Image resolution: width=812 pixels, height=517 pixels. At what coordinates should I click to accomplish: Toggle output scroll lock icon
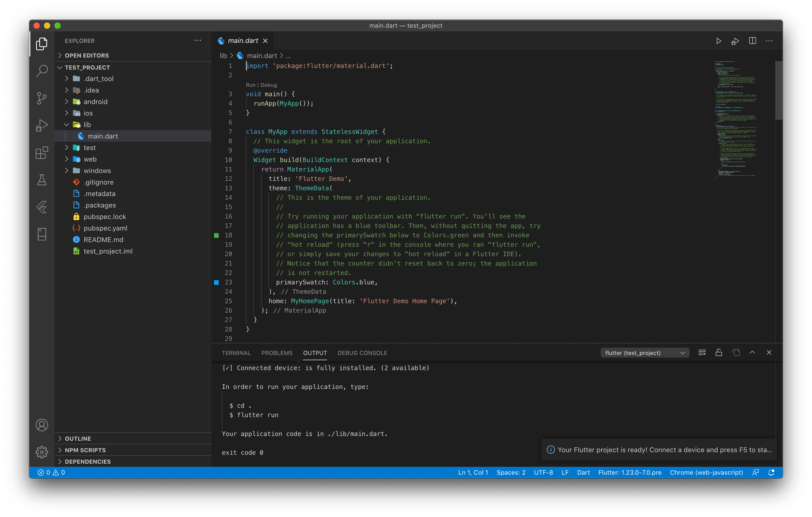click(x=719, y=353)
